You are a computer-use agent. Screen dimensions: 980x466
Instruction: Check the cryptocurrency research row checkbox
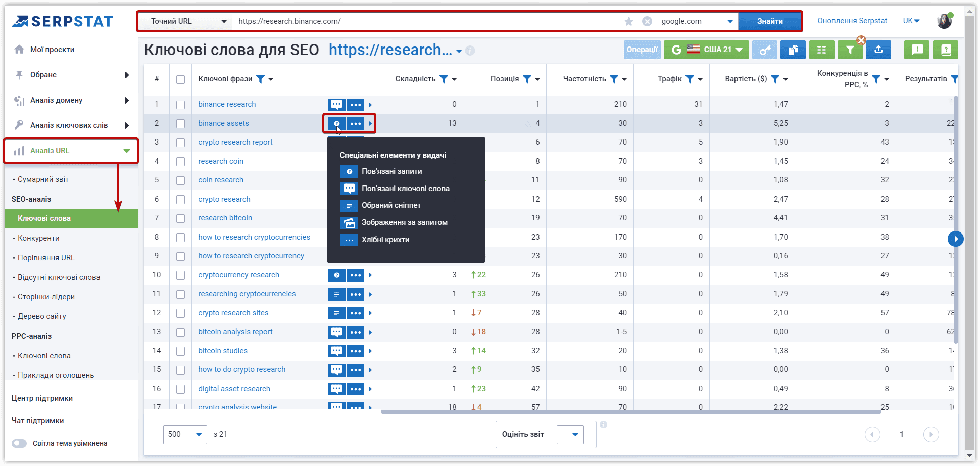pos(180,275)
